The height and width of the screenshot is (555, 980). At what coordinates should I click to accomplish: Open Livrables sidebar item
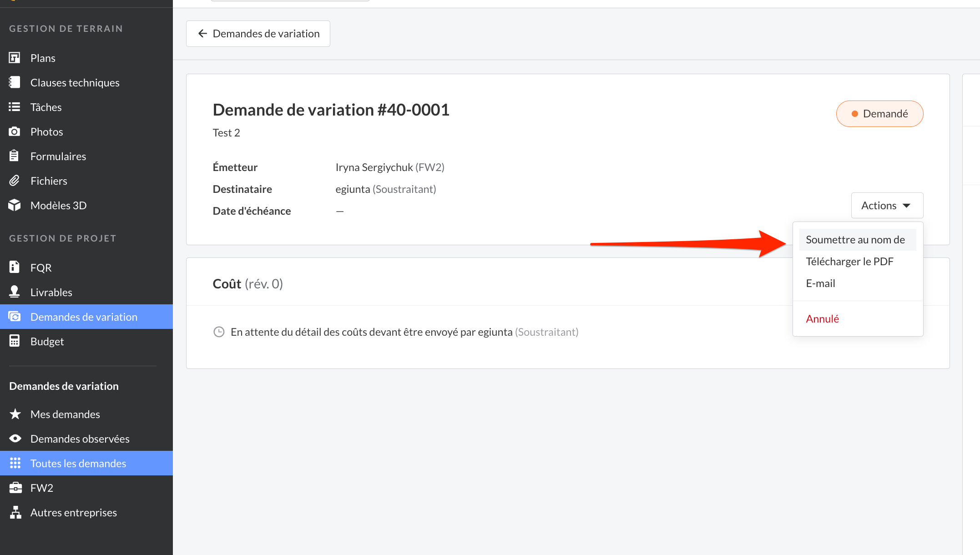pos(51,292)
